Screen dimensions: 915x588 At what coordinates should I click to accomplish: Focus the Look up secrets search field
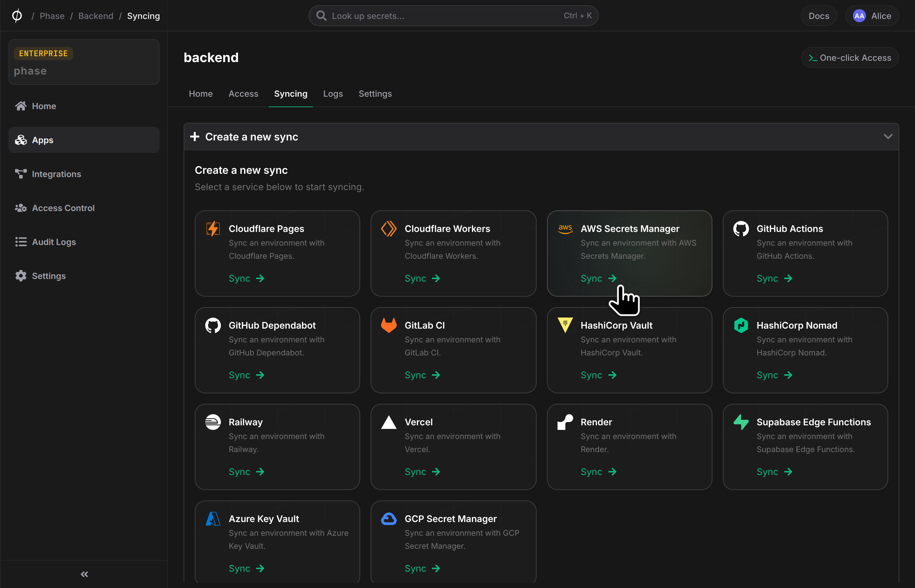click(x=453, y=16)
